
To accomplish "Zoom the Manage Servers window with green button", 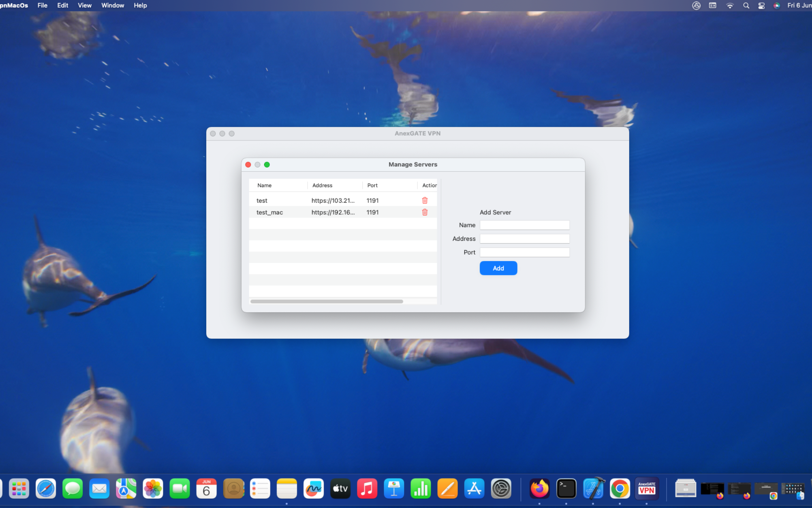I will 267,165.
